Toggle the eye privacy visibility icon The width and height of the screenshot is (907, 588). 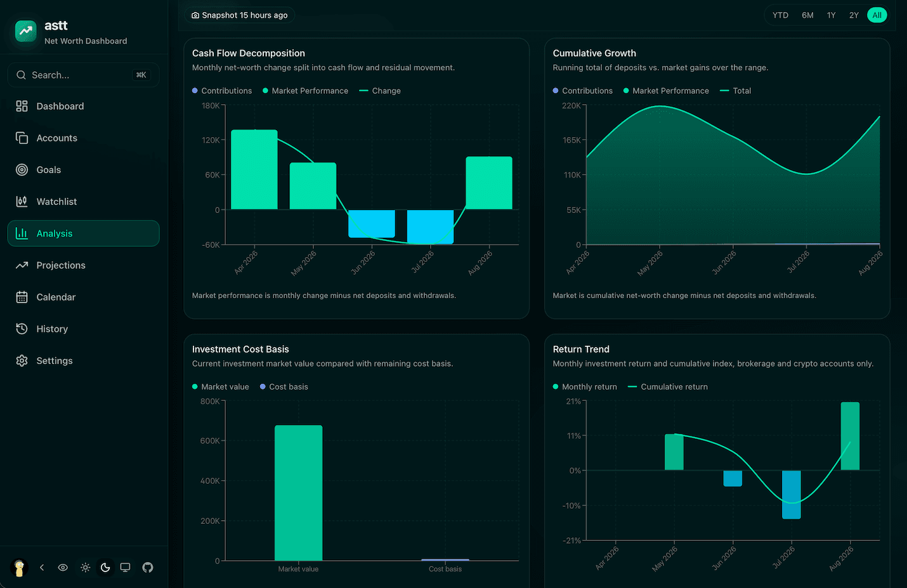click(x=63, y=568)
